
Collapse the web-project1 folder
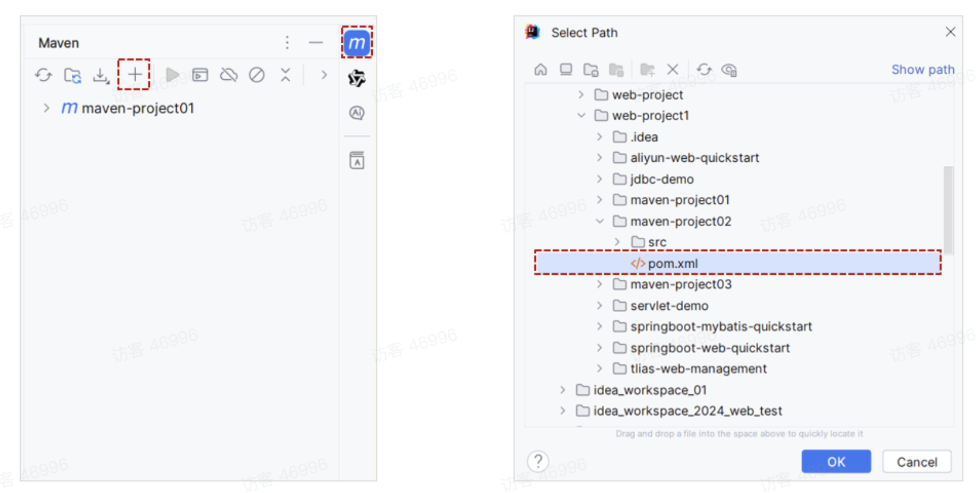tap(582, 115)
